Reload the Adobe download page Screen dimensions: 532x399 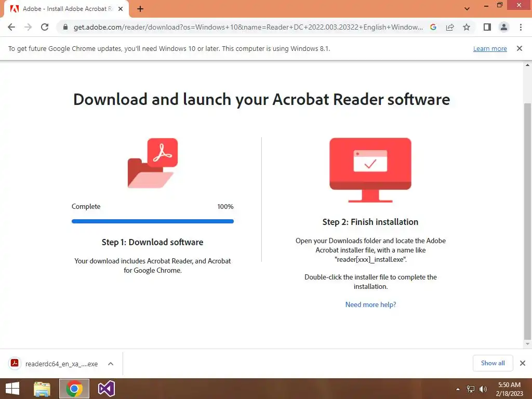click(45, 27)
